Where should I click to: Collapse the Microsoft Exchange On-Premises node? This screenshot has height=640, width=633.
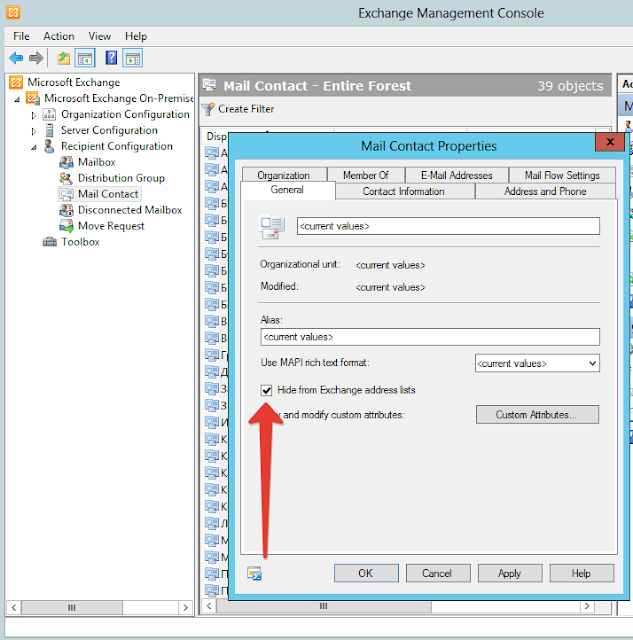[x=17, y=99]
